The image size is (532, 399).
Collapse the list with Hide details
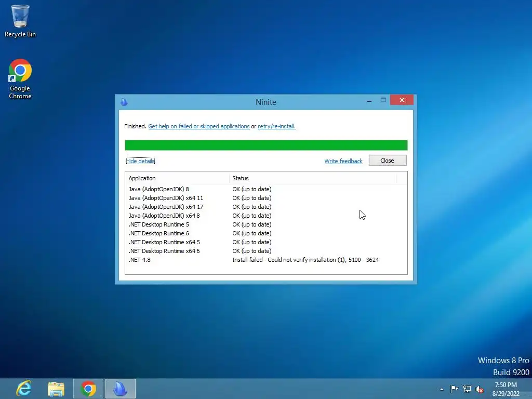point(140,161)
